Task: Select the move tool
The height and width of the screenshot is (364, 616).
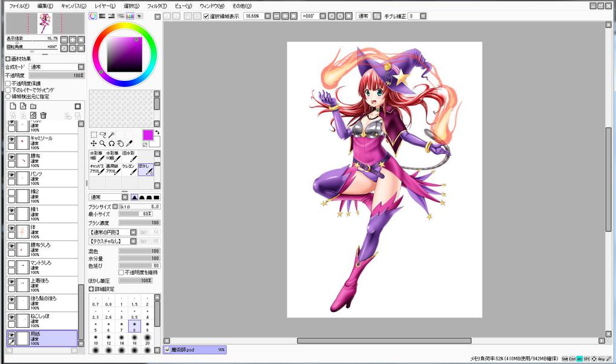Action: coord(94,144)
